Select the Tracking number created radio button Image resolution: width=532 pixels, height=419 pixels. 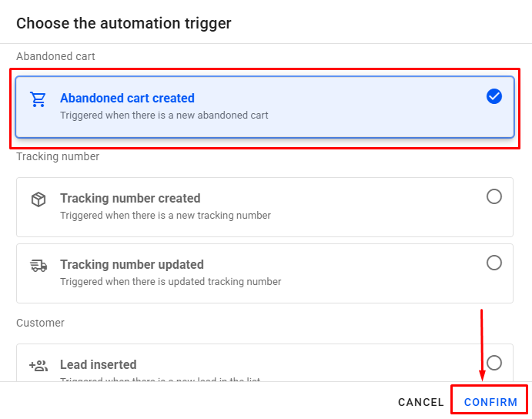pos(494,196)
